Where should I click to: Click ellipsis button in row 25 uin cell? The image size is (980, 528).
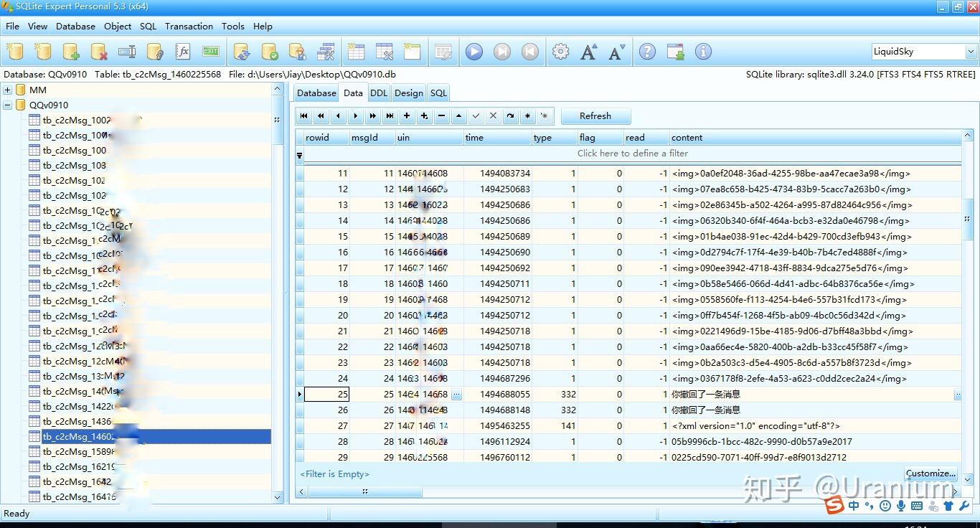(456, 395)
